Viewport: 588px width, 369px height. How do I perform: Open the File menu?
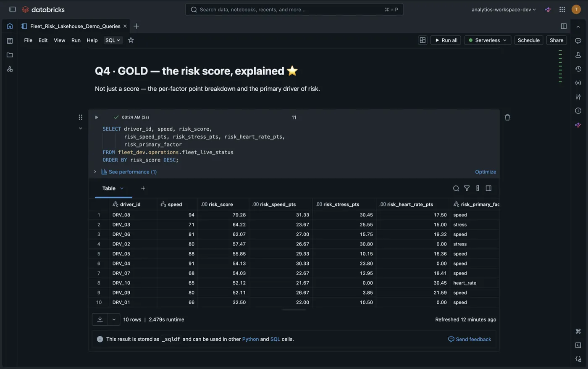pos(28,40)
